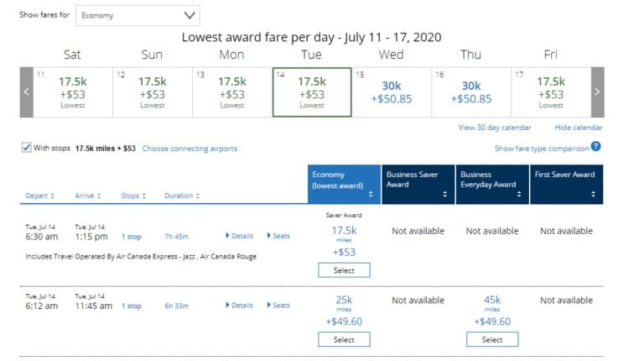Select 17.5k Saver Award economy fare
The width and height of the screenshot is (644, 361).
point(344,270)
